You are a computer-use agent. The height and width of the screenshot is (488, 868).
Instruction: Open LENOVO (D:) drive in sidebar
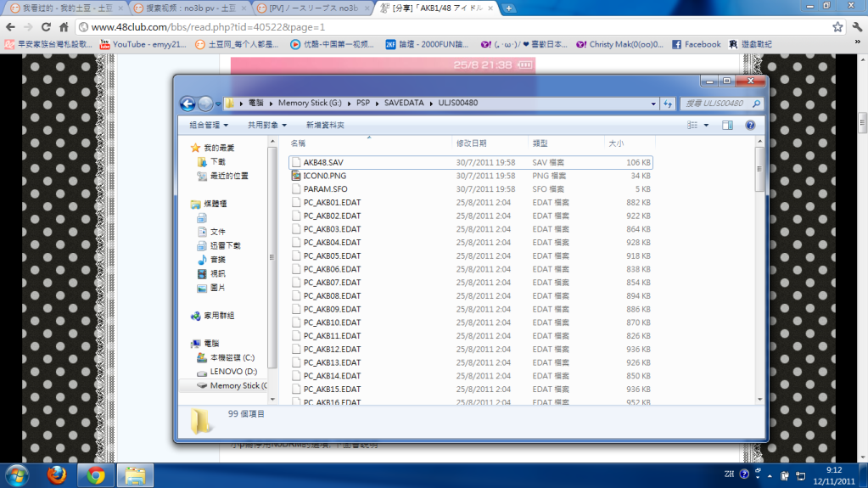[x=233, y=372]
